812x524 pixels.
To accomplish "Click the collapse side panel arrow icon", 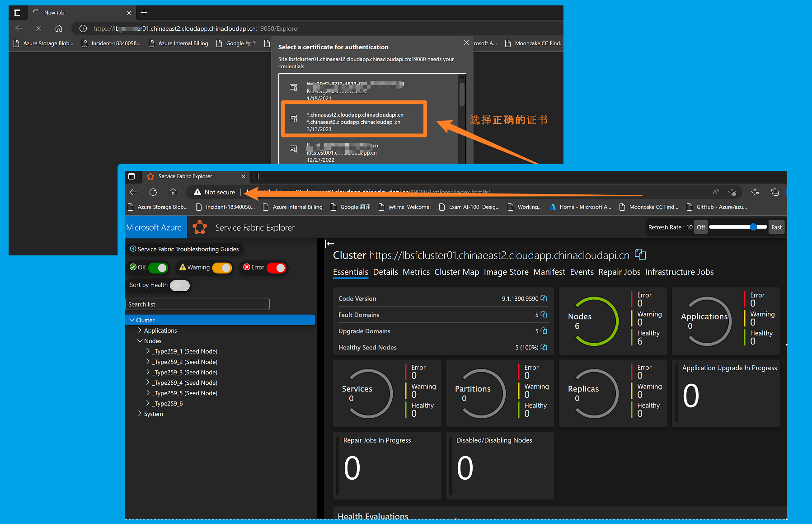I will [x=329, y=244].
